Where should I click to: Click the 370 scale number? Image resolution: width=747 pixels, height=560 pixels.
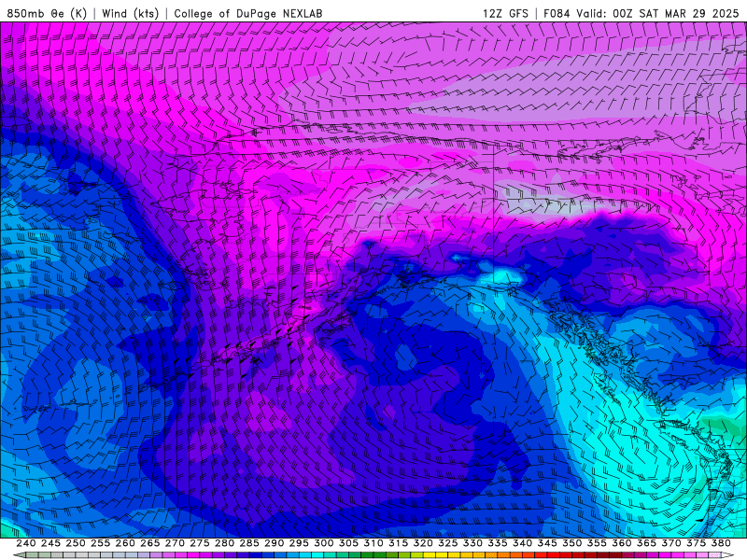(670, 543)
